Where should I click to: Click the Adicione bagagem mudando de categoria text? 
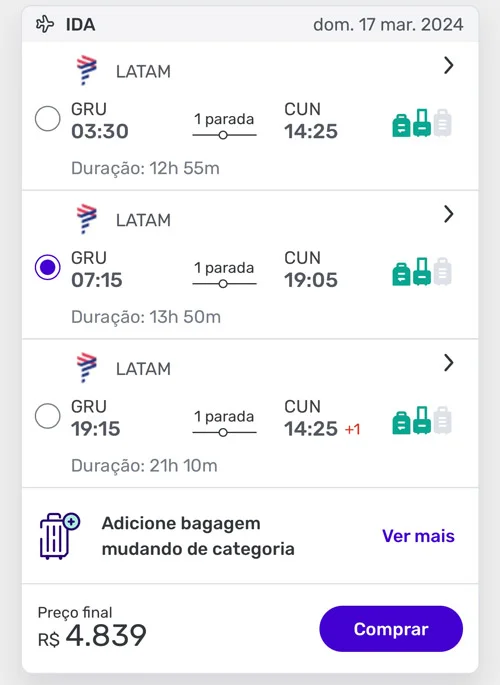point(198,536)
